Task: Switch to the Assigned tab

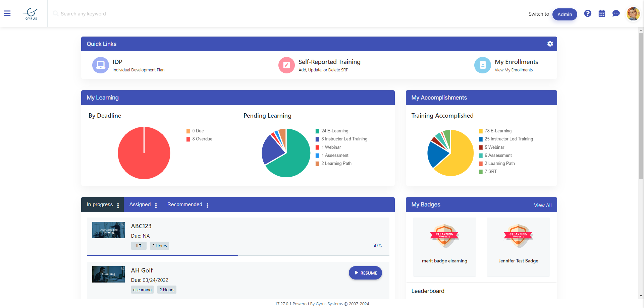Action: (140, 204)
